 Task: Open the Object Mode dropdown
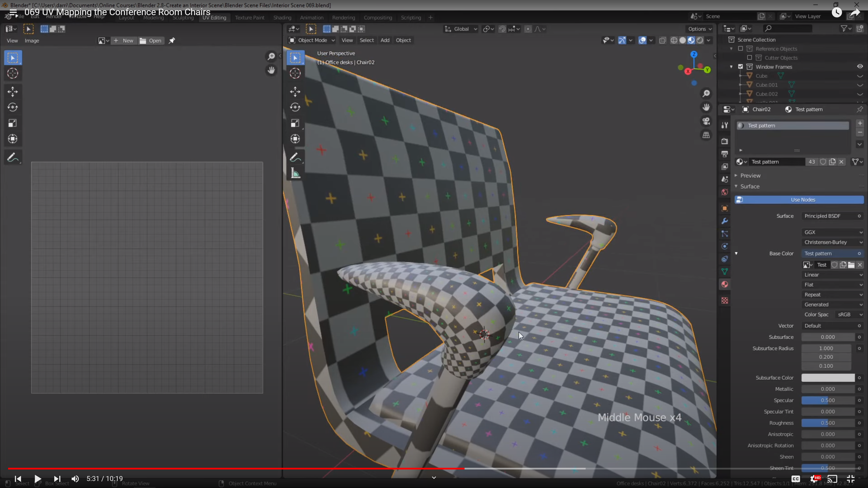click(x=312, y=40)
